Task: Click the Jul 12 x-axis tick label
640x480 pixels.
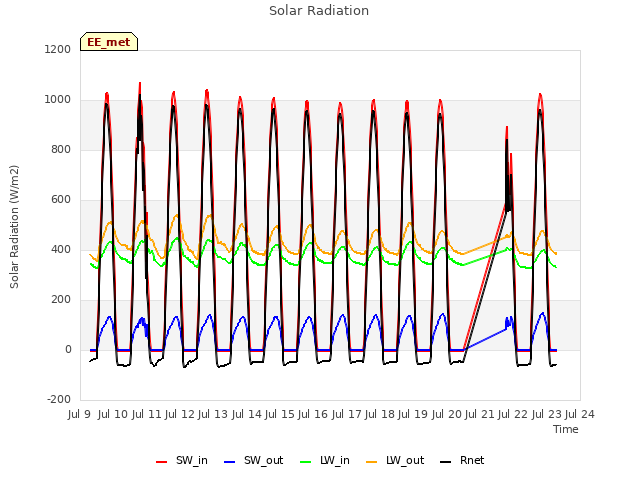Action: pyautogui.click(x=180, y=415)
